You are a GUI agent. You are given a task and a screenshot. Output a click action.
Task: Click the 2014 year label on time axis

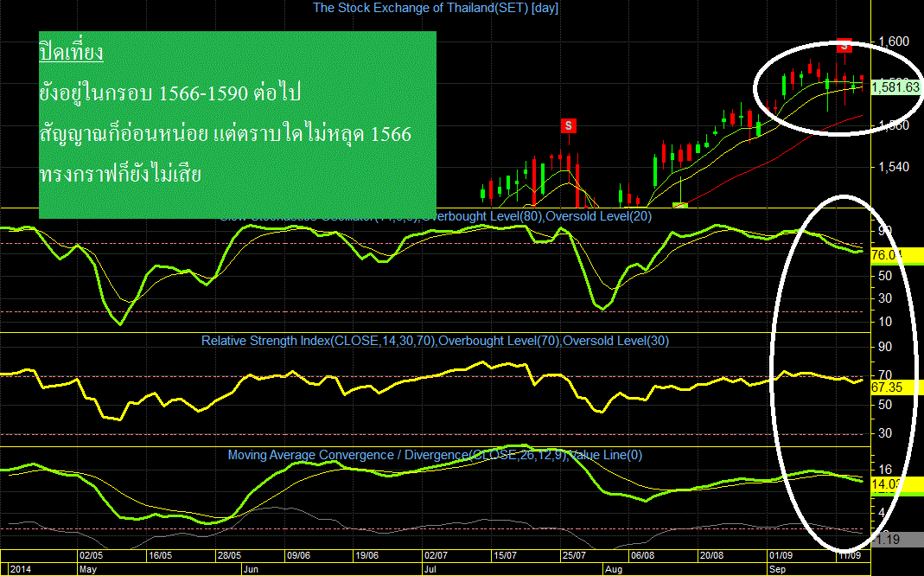pos(21,569)
